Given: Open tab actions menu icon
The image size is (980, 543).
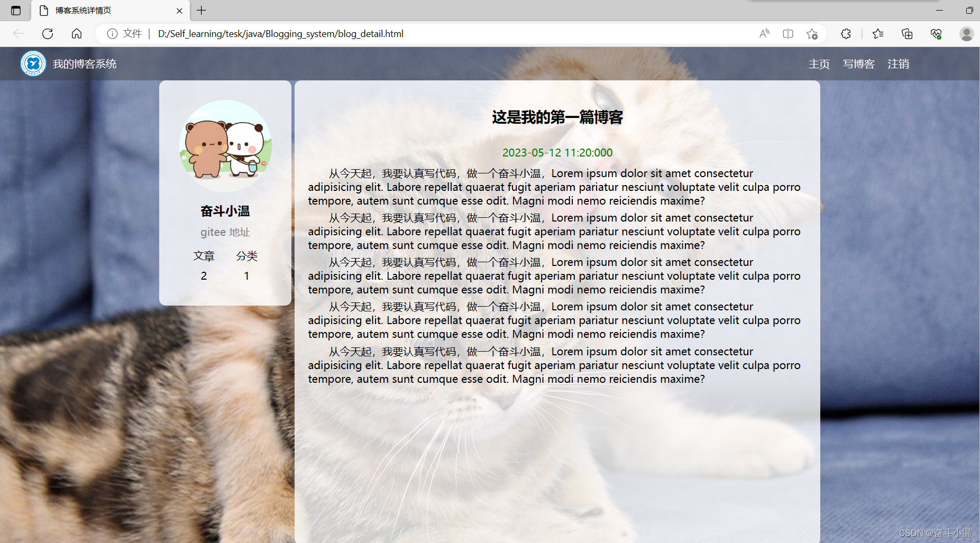Looking at the screenshot, I should [16, 11].
